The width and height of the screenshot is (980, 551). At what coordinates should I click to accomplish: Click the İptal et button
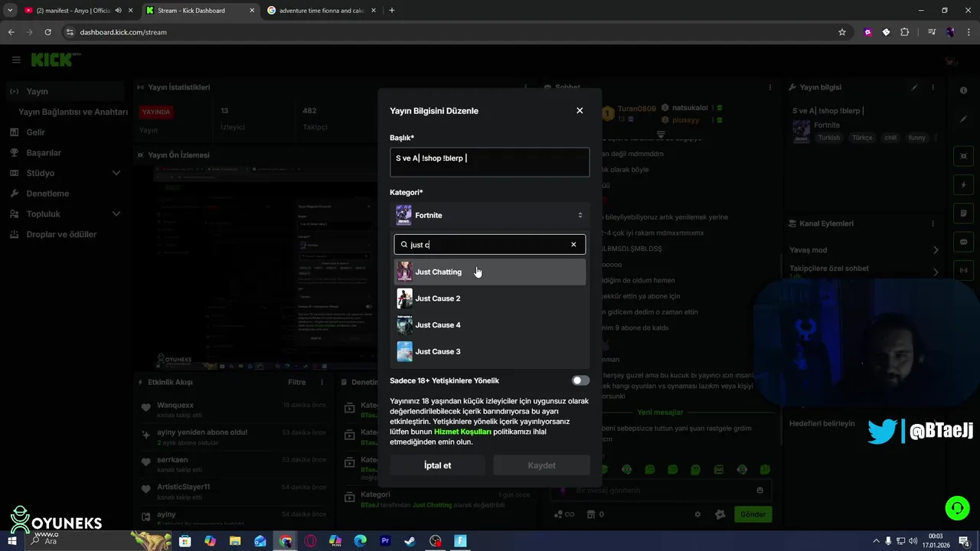click(437, 465)
